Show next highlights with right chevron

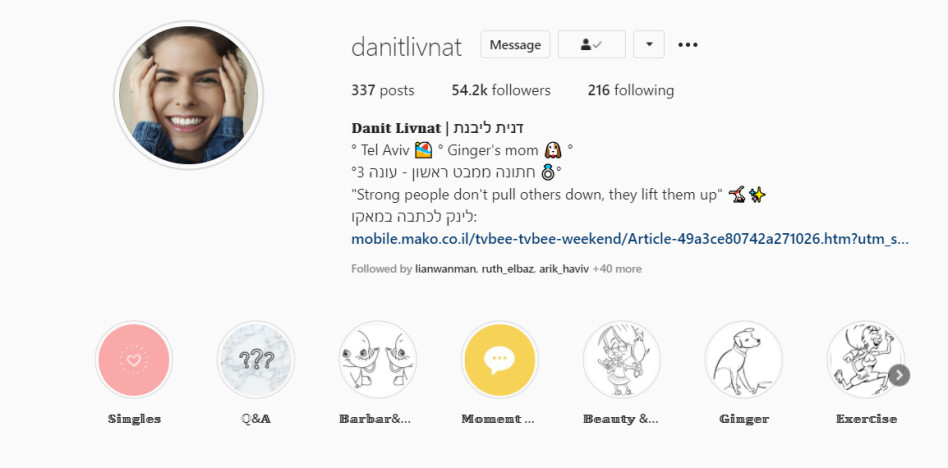coord(899,375)
